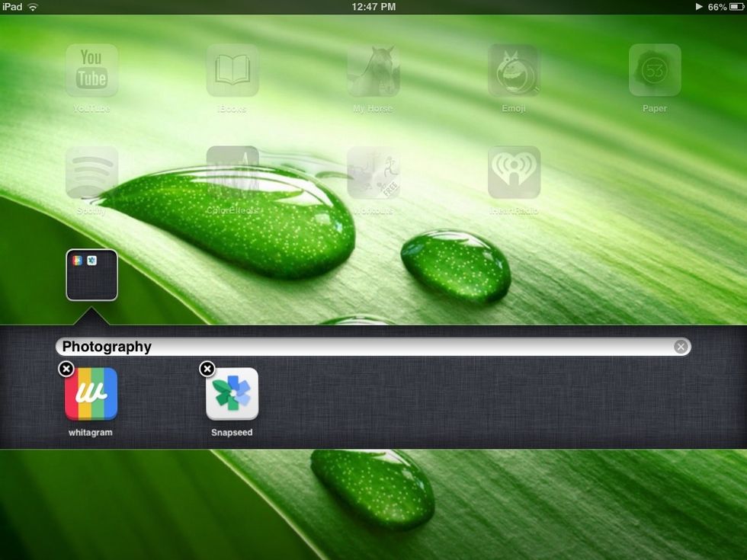
Task: Tap the 12:47 PM clock display
Action: coord(373,6)
